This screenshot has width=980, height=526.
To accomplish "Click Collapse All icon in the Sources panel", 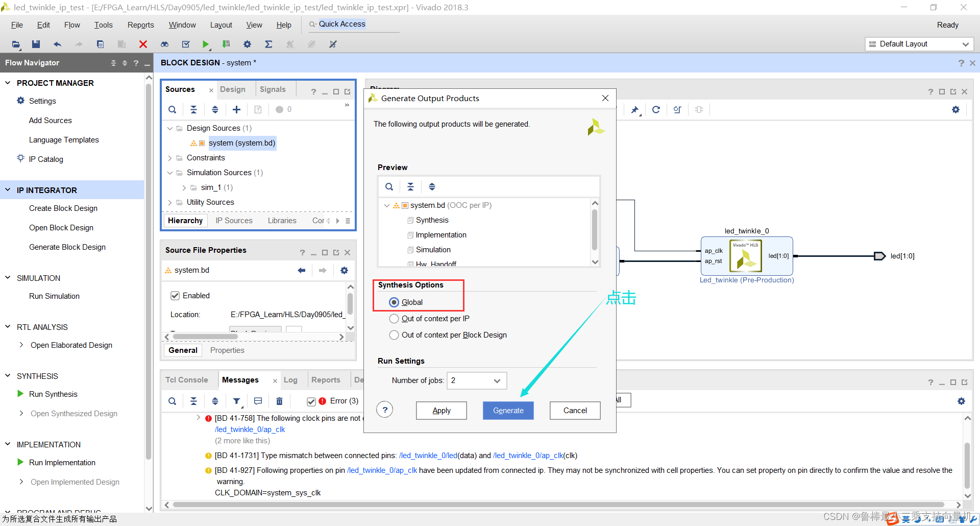I will [x=193, y=109].
